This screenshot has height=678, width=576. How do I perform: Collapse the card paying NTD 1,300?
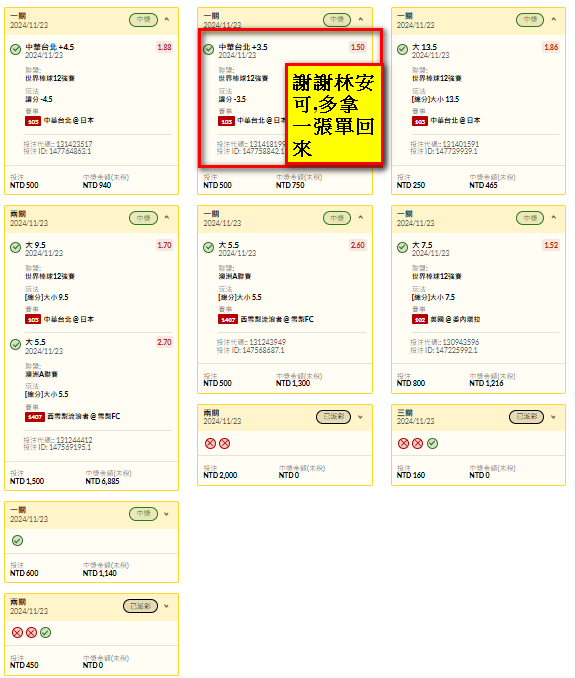pos(361,217)
